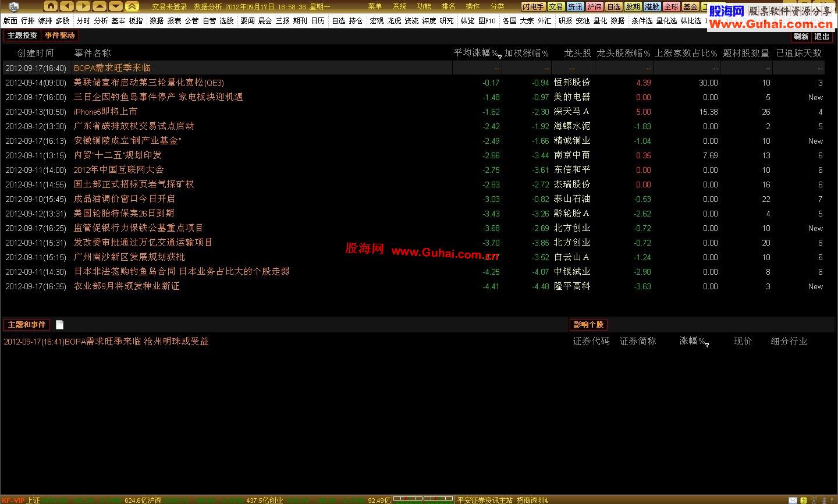Click leading stock 恒邦股份
Screen dimensions: 838x504
tap(571, 83)
